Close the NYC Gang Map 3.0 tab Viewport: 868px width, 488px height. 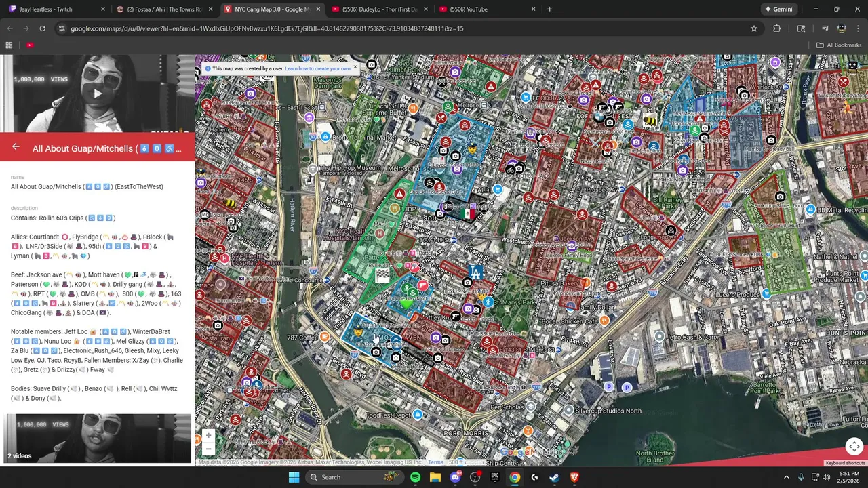pos(318,9)
